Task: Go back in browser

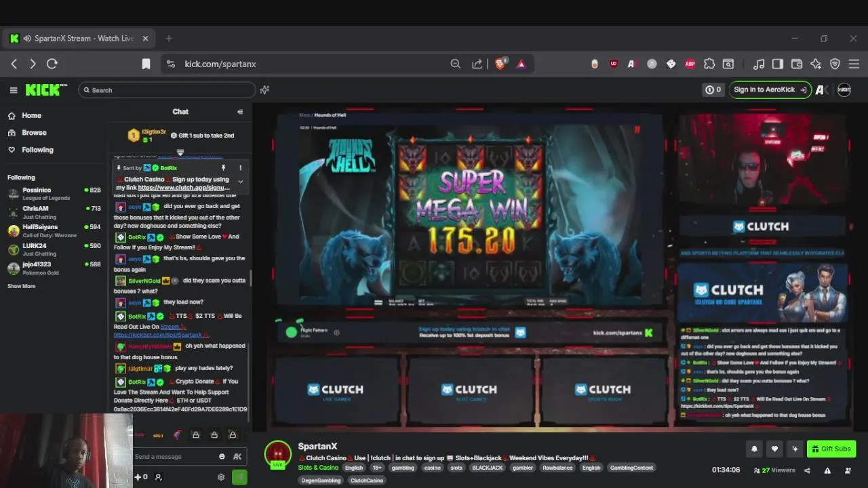Action: (x=14, y=64)
